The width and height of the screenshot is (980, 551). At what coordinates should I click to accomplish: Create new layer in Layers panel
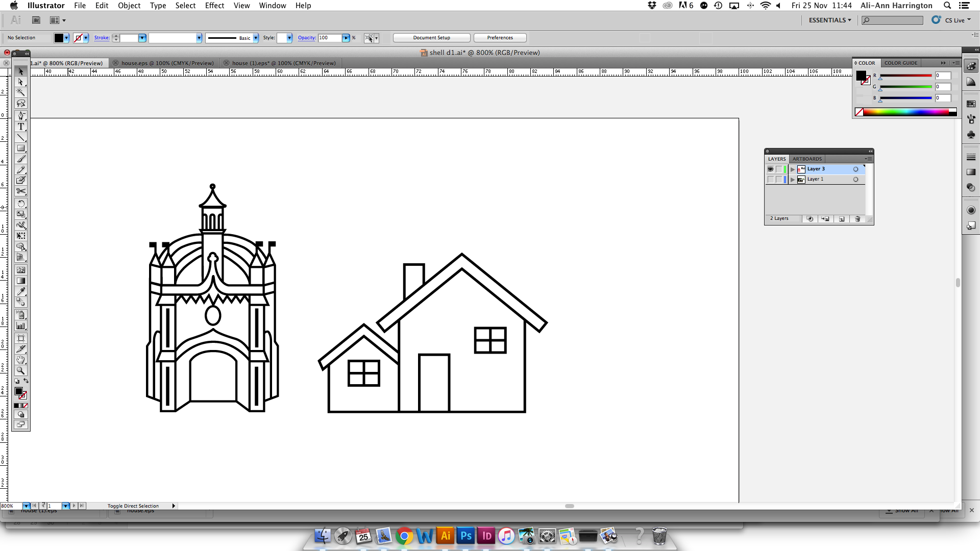click(842, 219)
